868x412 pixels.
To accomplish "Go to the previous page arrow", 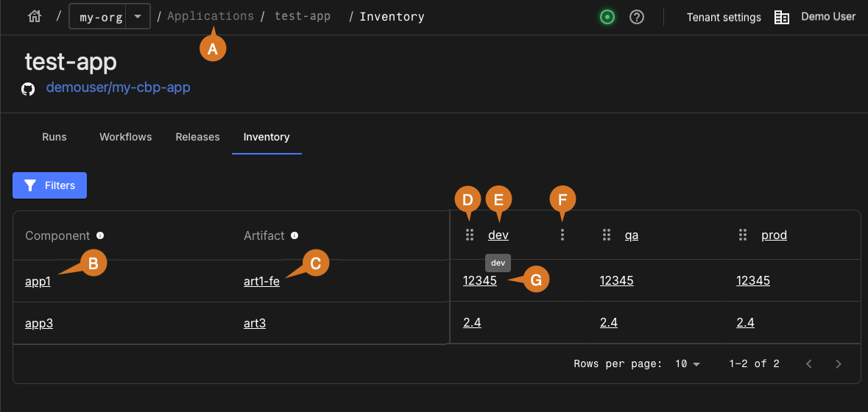I will [809, 364].
